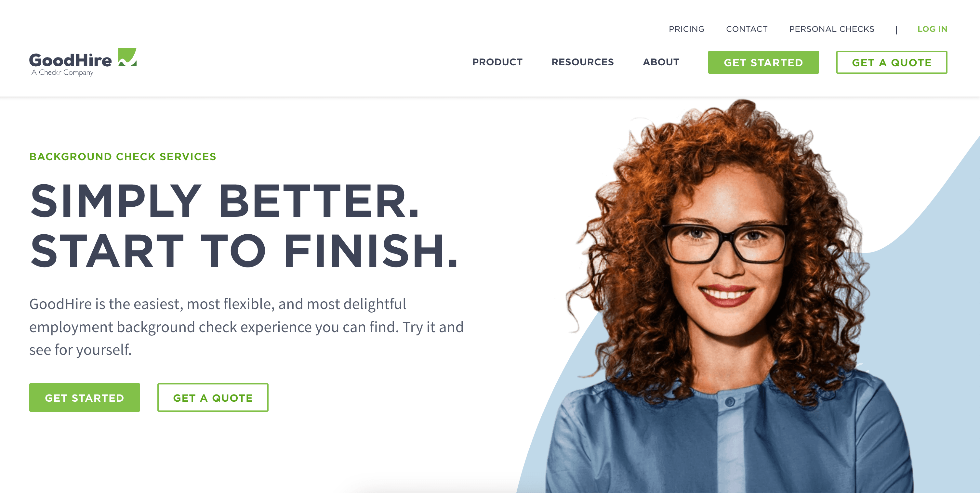Image resolution: width=980 pixels, height=493 pixels.
Task: Open the Resources menu
Action: click(x=582, y=62)
